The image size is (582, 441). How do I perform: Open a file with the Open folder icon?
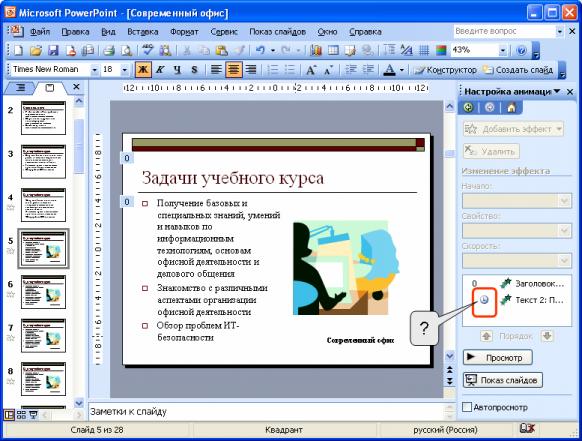[36, 50]
